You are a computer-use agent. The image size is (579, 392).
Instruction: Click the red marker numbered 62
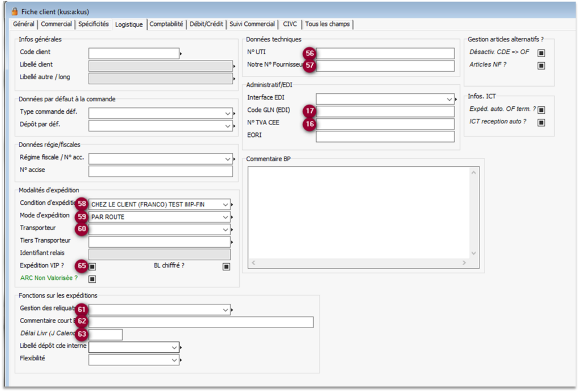coord(83,322)
